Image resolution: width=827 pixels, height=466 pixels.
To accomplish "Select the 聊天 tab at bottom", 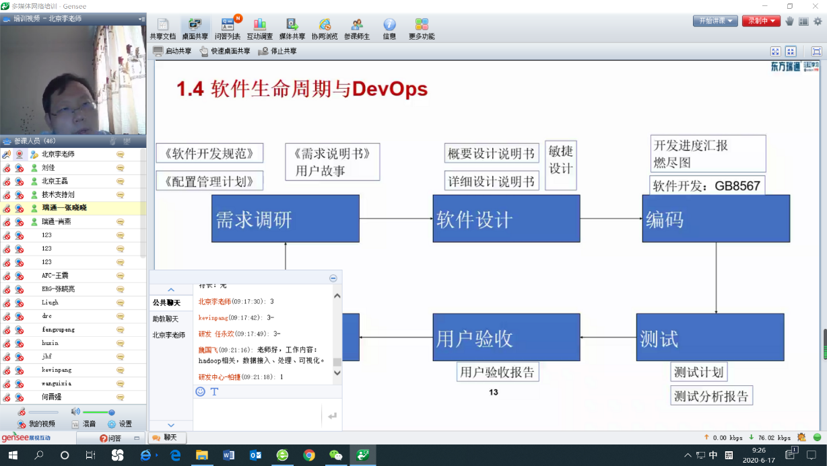I will (165, 438).
